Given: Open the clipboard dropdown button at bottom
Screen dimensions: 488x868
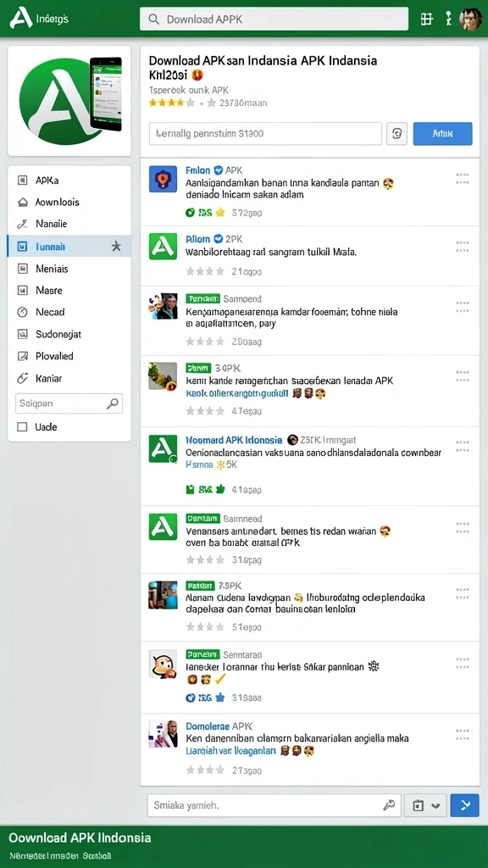Looking at the screenshot, I should (425, 805).
